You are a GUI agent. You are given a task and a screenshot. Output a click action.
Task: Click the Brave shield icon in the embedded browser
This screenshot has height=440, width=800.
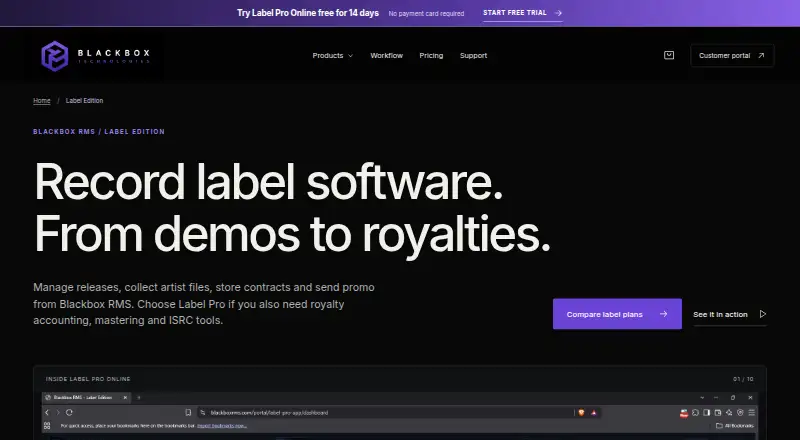tap(581, 412)
